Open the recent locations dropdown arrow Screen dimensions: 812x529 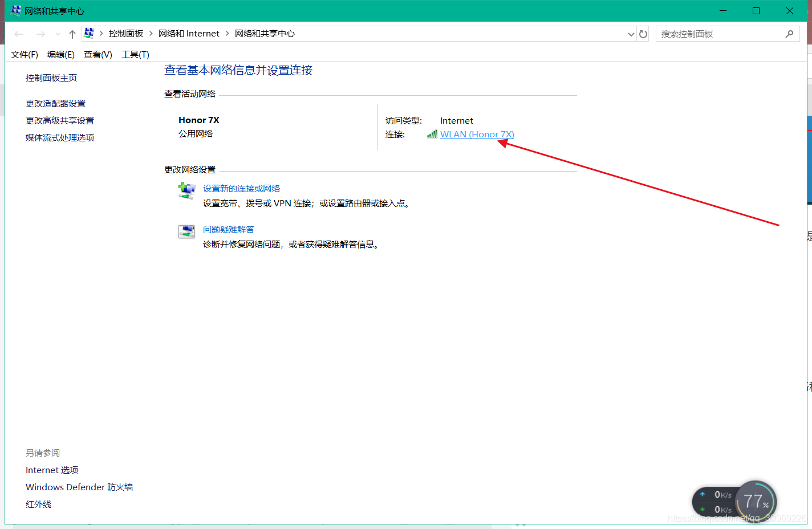[58, 34]
